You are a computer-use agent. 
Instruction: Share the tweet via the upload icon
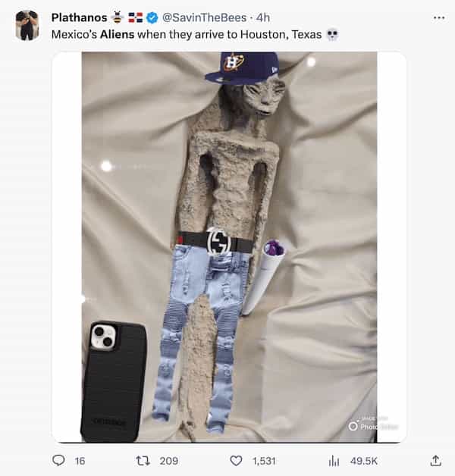pyautogui.click(x=436, y=461)
